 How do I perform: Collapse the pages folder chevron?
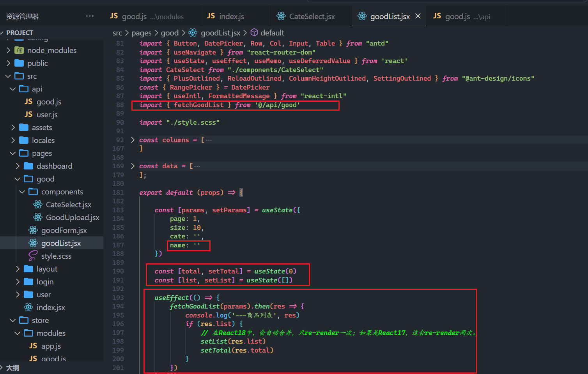pyautogui.click(x=13, y=153)
